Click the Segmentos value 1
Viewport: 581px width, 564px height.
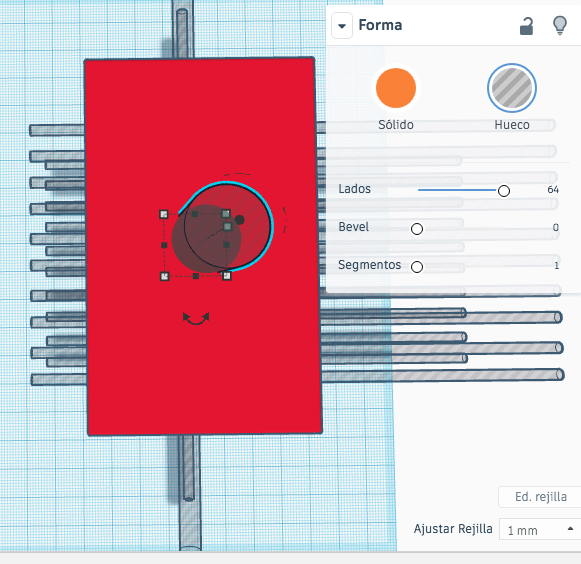point(556,266)
